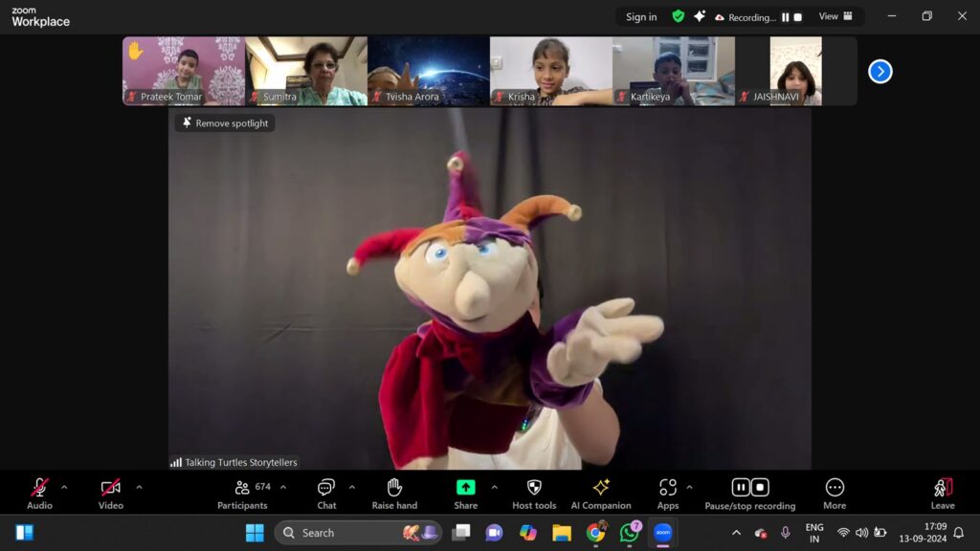Viewport: 980px width, 551px height.
Task: Stop recording using bottom toolbar stop button
Action: [761, 488]
